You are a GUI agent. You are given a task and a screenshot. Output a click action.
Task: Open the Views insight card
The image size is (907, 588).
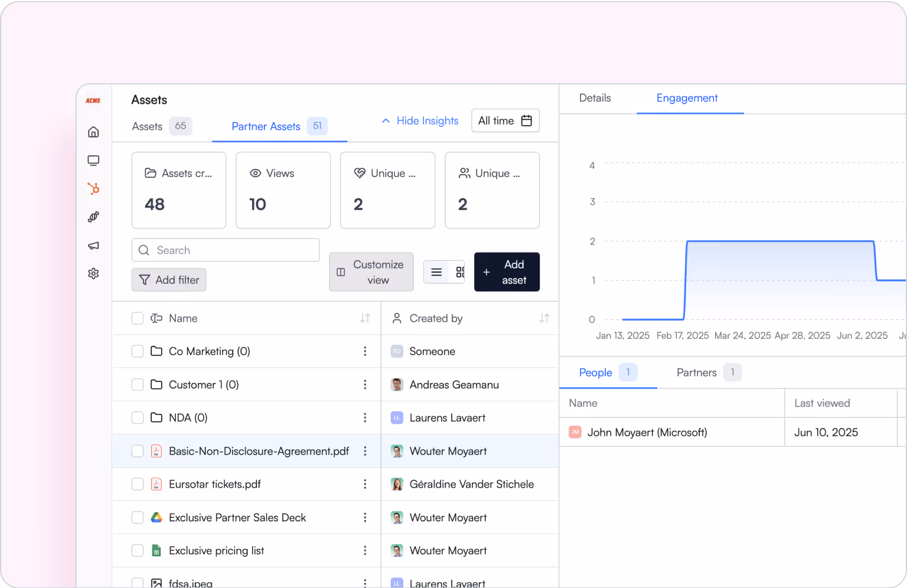[283, 190]
